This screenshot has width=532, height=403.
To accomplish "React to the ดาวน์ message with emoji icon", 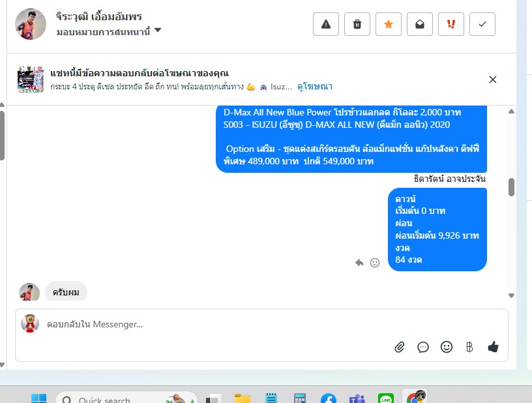I will tap(375, 263).
